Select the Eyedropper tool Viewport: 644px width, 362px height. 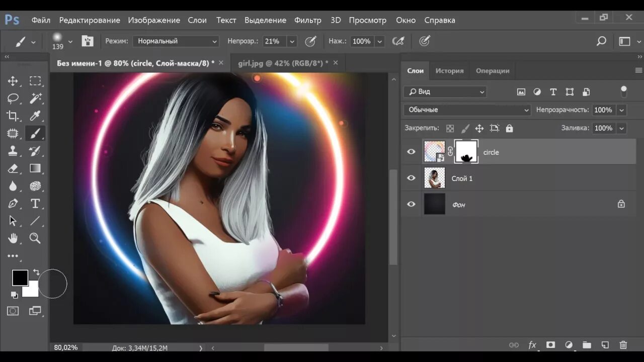tap(35, 116)
